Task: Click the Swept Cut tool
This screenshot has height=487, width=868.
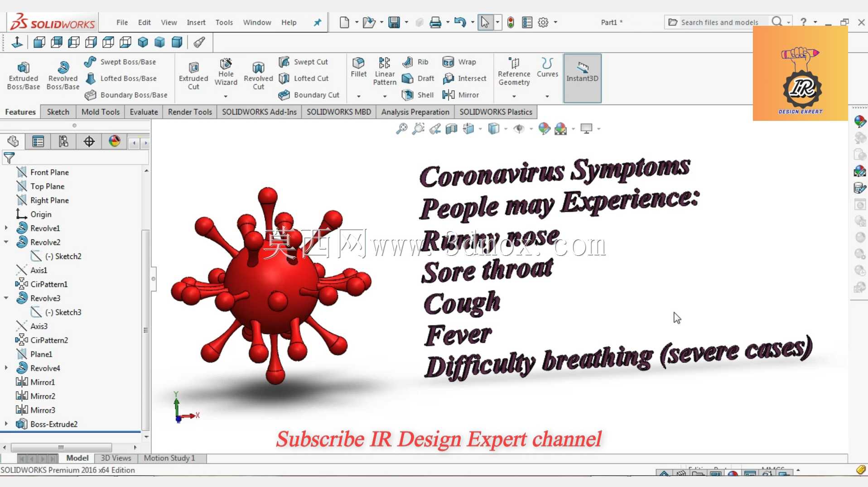Action: click(x=304, y=62)
